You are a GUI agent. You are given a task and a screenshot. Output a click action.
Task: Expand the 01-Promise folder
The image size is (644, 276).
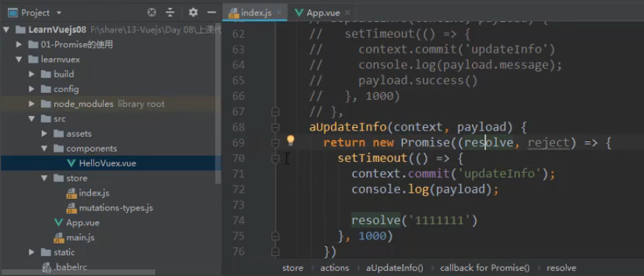[18, 44]
